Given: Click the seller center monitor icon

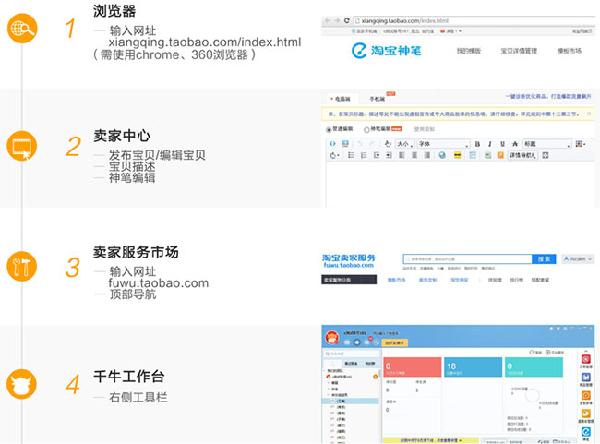Looking at the screenshot, I should pyautogui.click(x=22, y=146).
